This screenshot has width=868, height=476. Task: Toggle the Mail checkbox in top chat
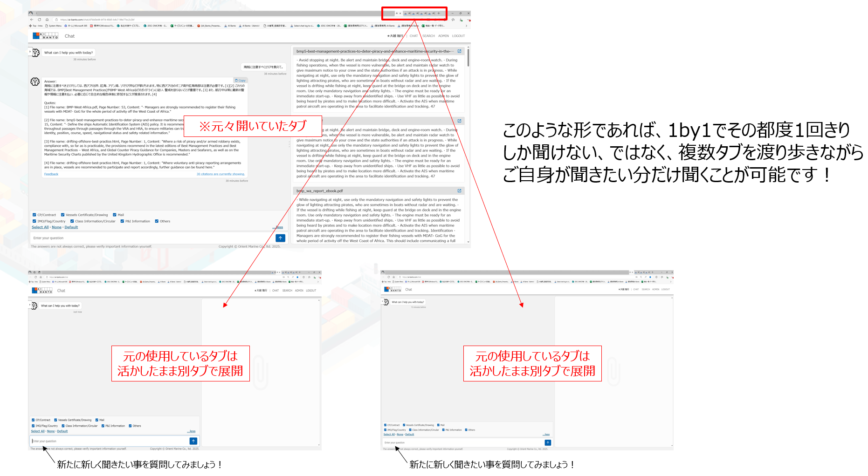115,215
